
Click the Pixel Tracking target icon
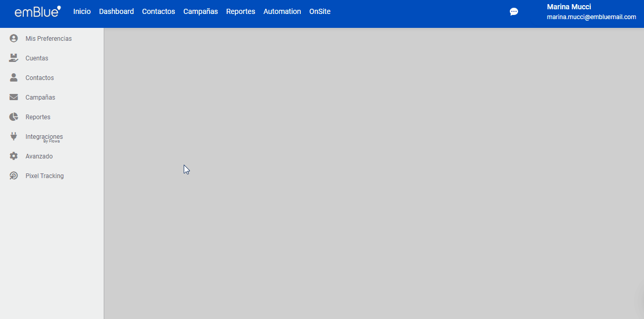coord(14,176)
